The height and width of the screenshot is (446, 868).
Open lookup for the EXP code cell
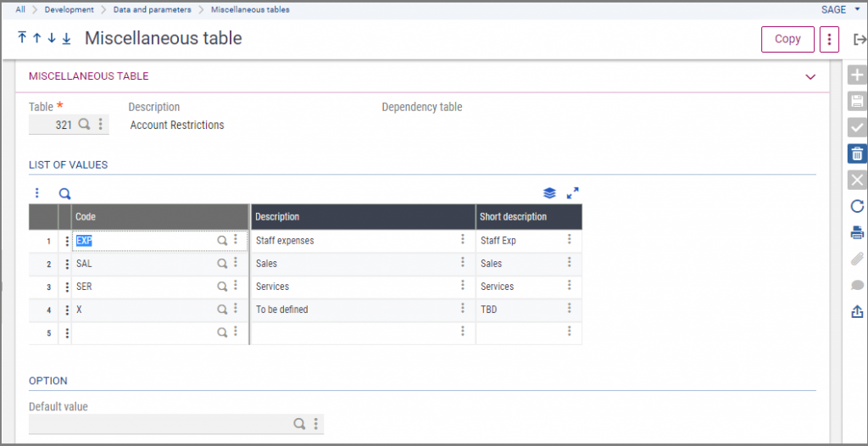click(x=222, y=241)
